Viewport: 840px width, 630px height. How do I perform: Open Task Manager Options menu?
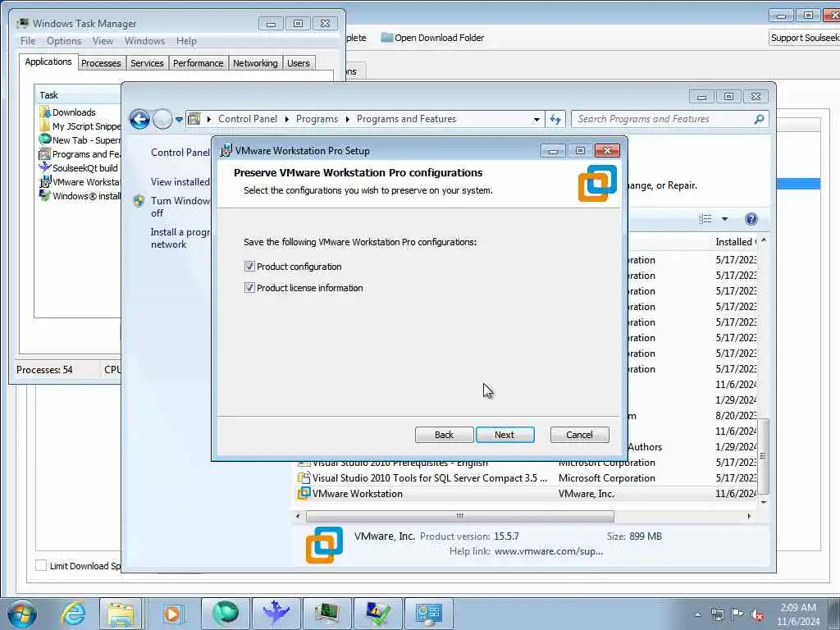click(x=64, y=41)
